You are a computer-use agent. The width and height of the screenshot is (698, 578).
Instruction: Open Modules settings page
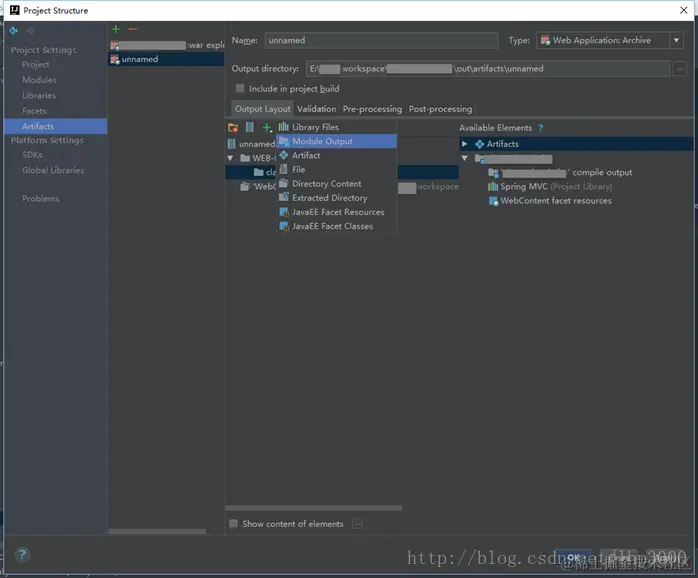coord(39,80)
